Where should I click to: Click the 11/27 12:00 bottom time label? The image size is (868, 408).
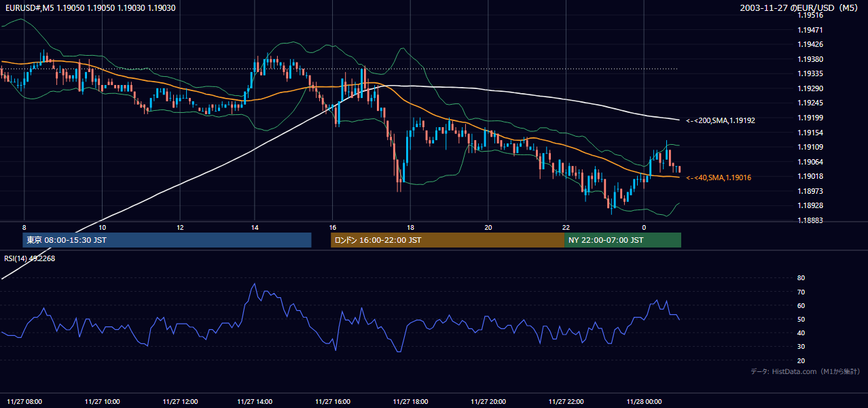pyautogui.click(x=180, y=402)
